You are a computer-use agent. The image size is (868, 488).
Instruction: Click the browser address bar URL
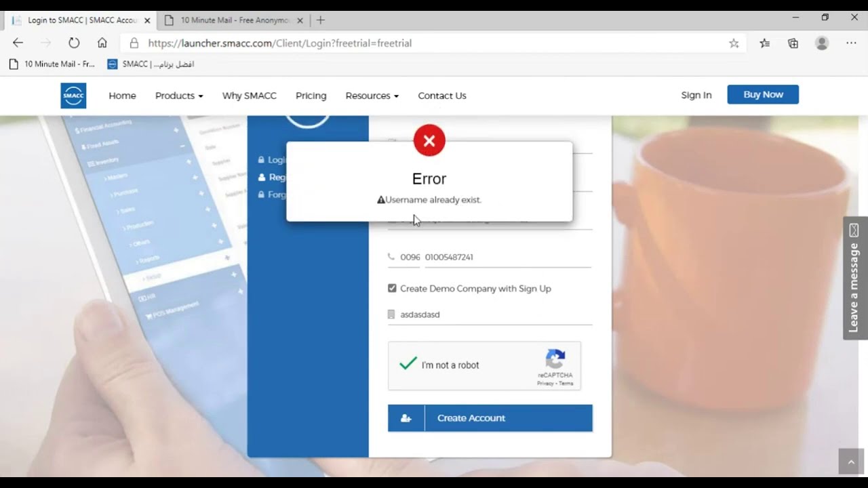coord(280,43)
